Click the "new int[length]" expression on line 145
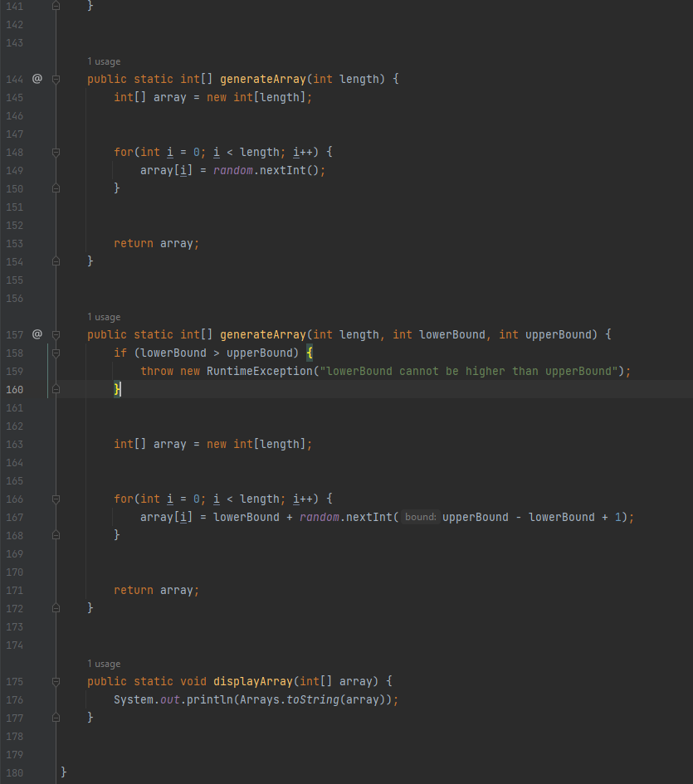The height and width of the screenshot is (784, 693). click(x=256, y=98)
